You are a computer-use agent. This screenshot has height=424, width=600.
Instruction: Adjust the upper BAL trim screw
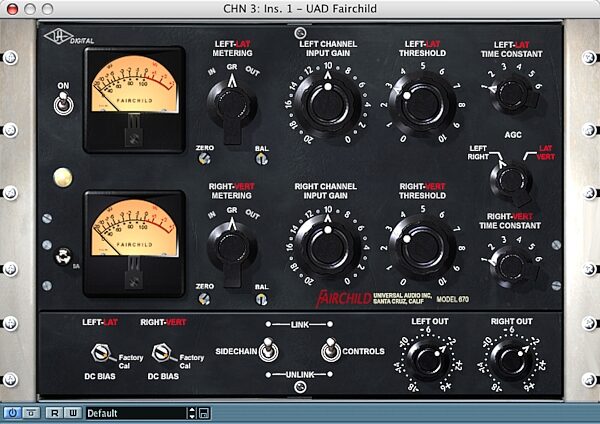262,159
